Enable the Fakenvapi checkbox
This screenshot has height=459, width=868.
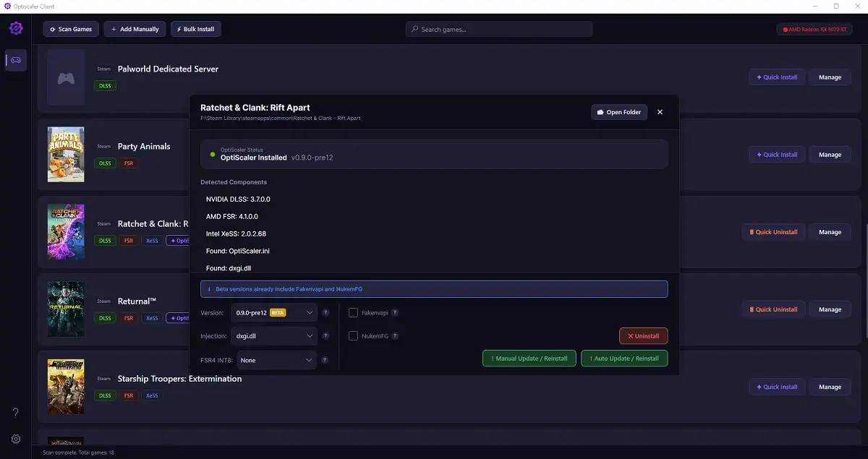(353, 313)
